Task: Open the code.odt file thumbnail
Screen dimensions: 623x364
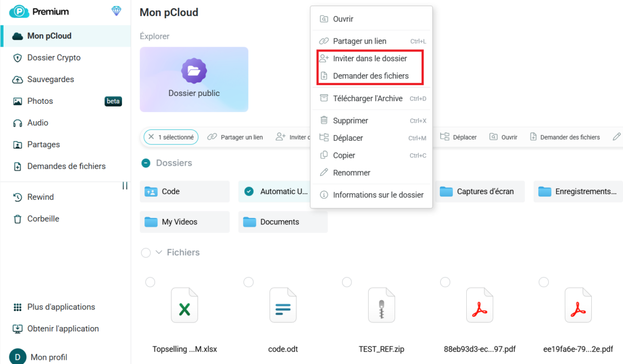Action: tap(282, 305)
